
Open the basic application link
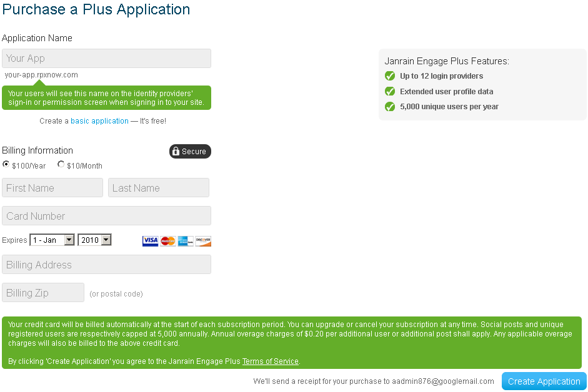(99, 121)
